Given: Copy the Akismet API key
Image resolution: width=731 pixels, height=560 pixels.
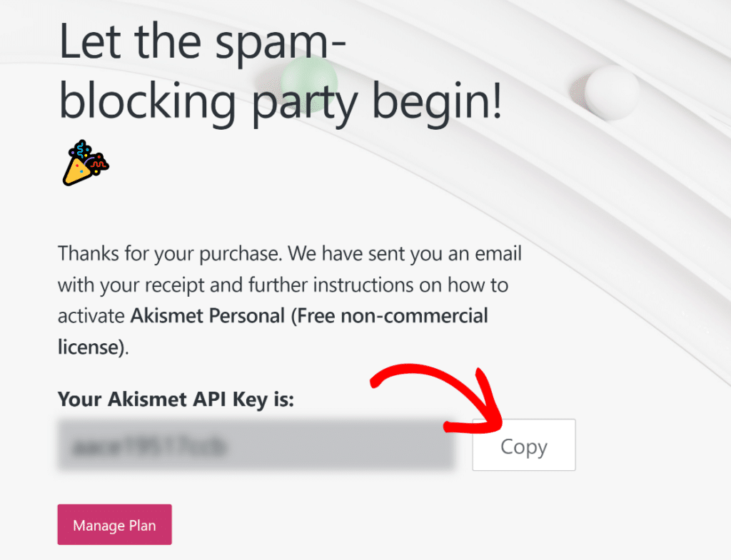Looking at the screenshot, I should click(523, 445).
